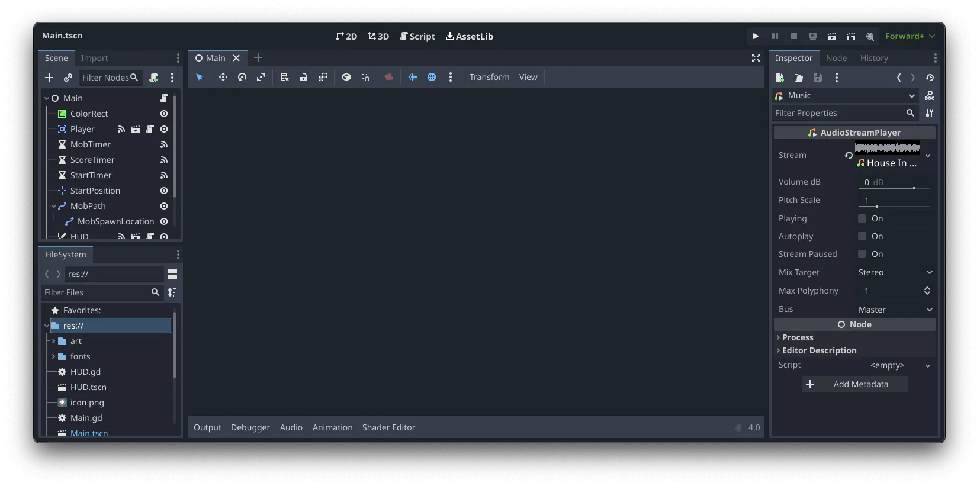
Task: Expand the fonts folder
Action: click(x=54, y=356)
